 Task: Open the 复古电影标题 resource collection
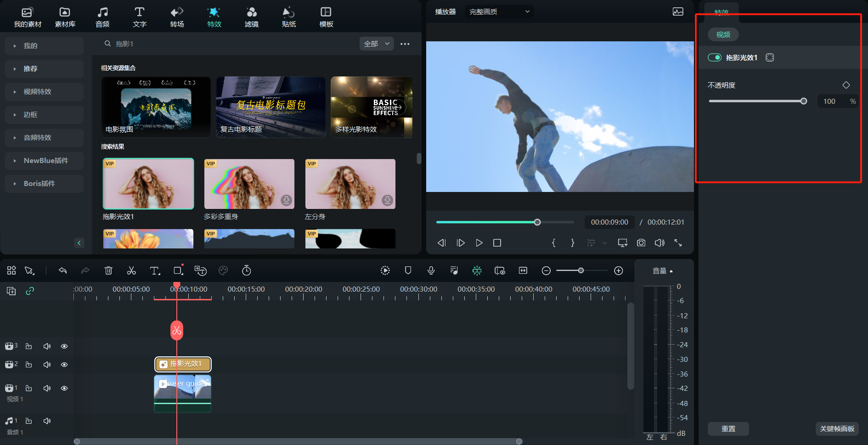click(x=271, y=107)
